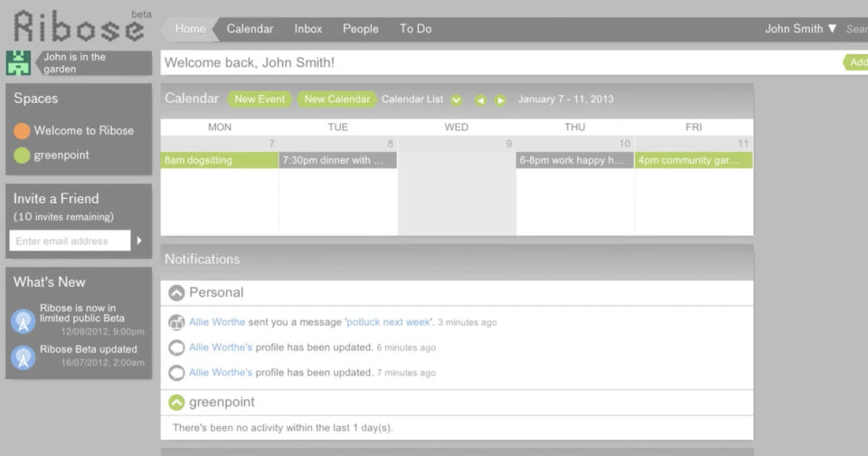Open the 4pm community garden event
This screenshot has width=868, height=456.
(x=693, y=160)
